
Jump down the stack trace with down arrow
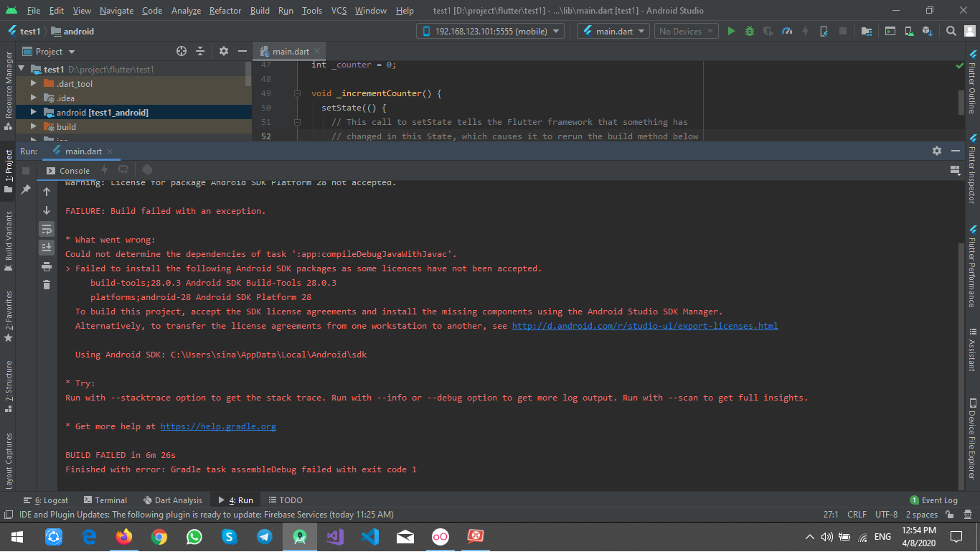click(47, 210)
